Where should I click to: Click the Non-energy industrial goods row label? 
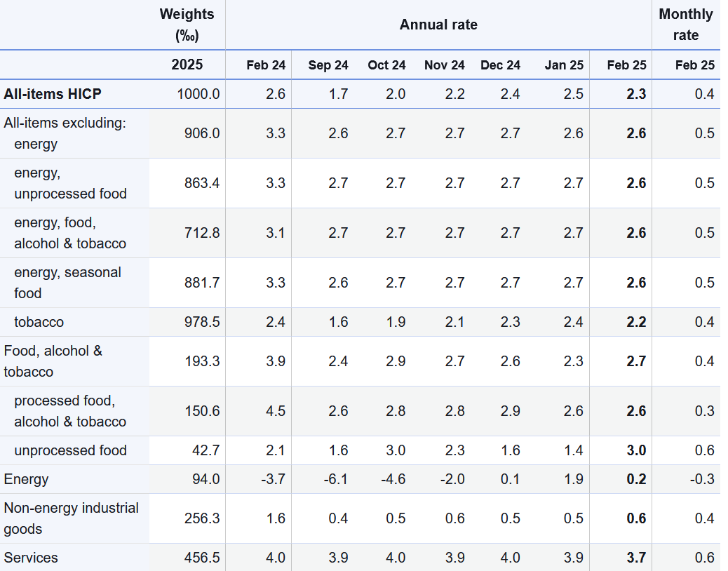[x=72, y=518]
